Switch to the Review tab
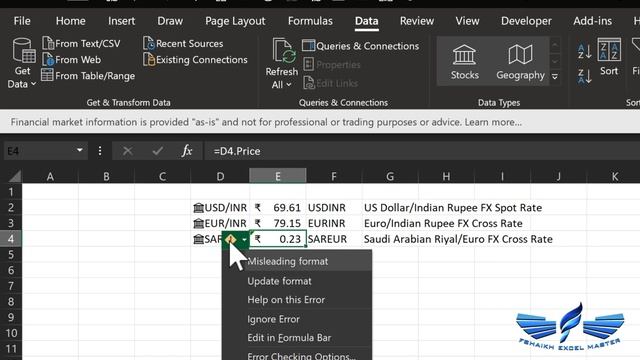Viewport: 640px width, 360px height. (x=417, y=21)
